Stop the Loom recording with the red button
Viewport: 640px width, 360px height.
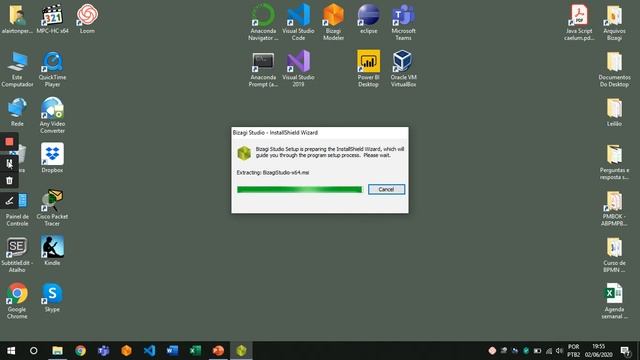(x=9, y=142)
